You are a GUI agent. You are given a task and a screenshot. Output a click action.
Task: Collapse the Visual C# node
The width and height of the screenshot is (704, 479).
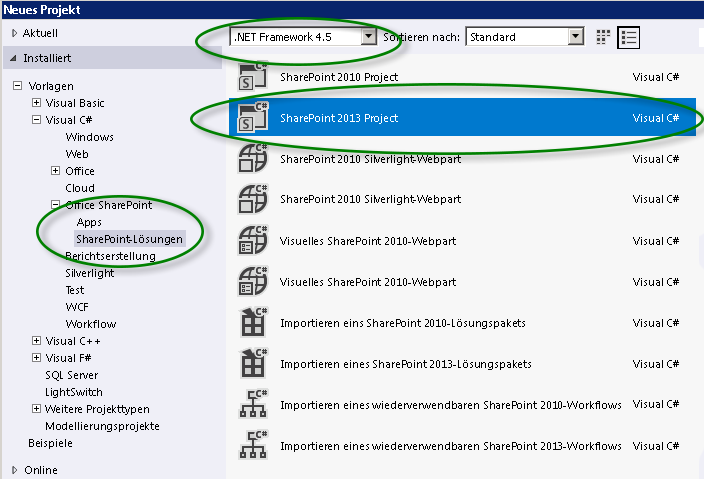(x=36, y=120)
